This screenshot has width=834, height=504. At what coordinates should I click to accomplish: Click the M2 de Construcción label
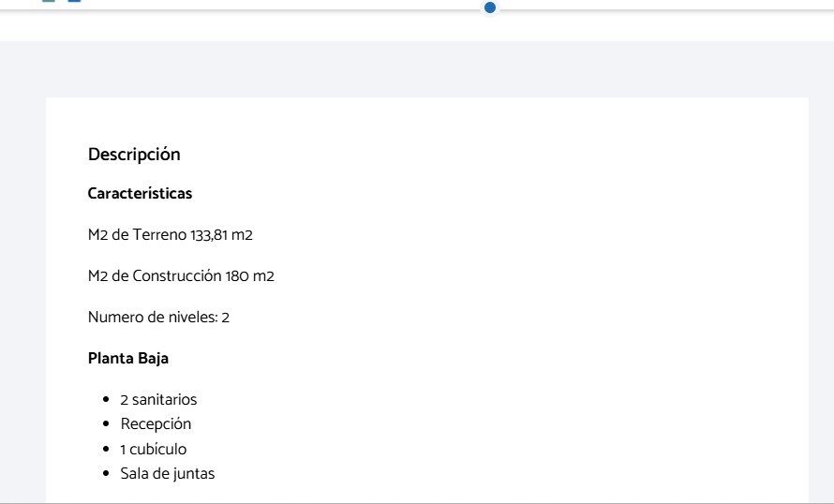click(x=155, y=276)
